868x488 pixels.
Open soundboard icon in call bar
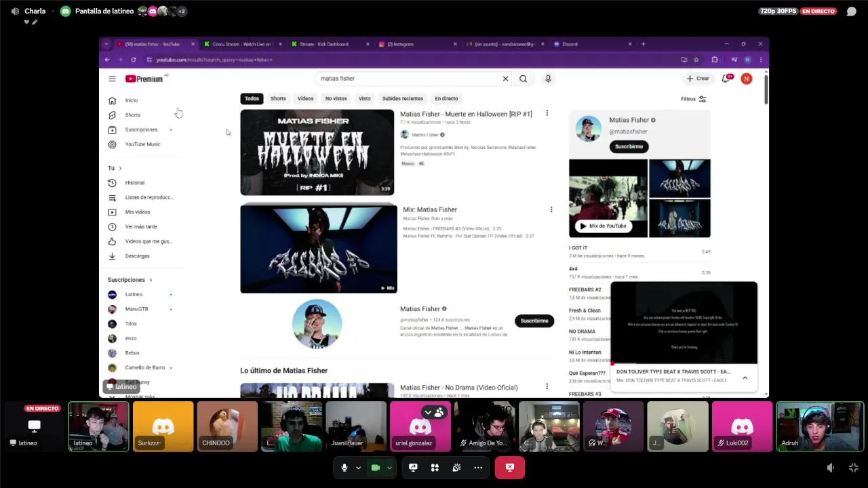coord(456,468)
